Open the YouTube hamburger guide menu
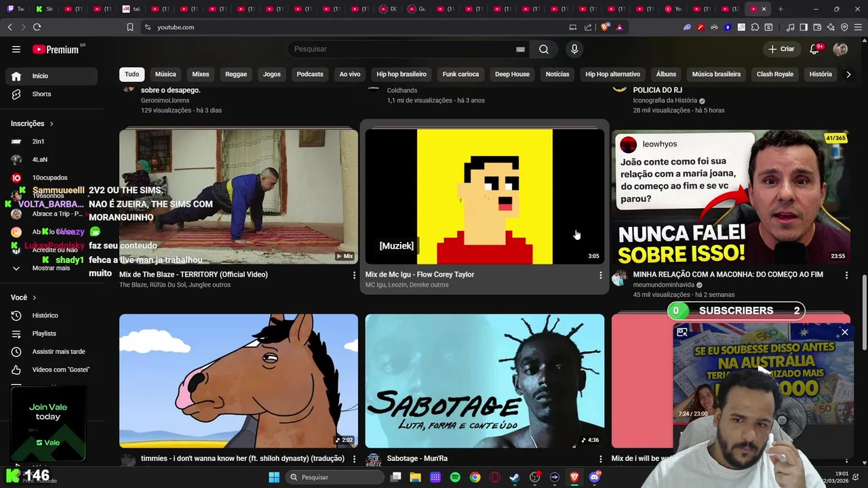The image size is (868, 488). pos(16,49)
